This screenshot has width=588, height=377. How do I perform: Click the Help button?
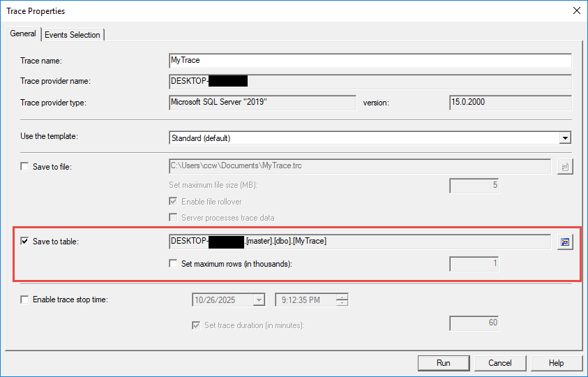pos(557,363)
